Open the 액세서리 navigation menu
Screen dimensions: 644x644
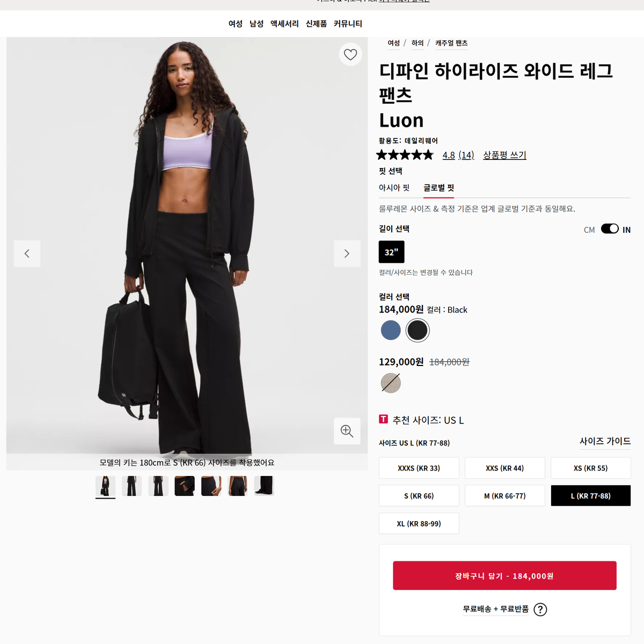click(x=284, y=24)
